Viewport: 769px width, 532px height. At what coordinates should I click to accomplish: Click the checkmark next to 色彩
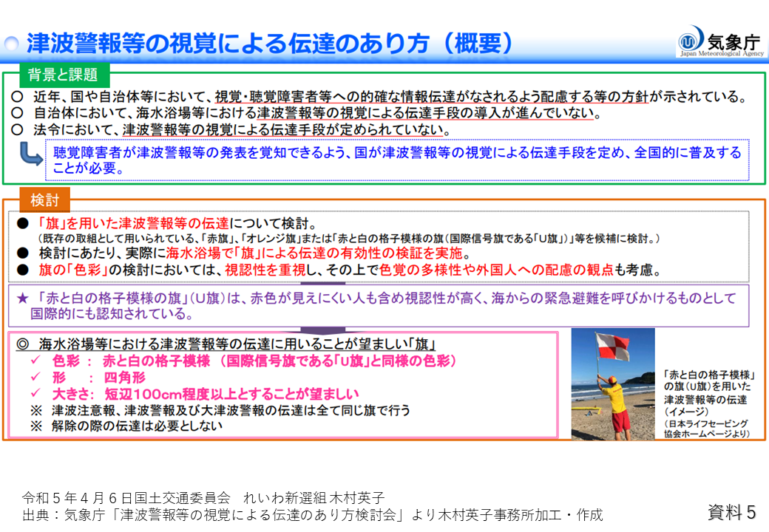(35, 361)
